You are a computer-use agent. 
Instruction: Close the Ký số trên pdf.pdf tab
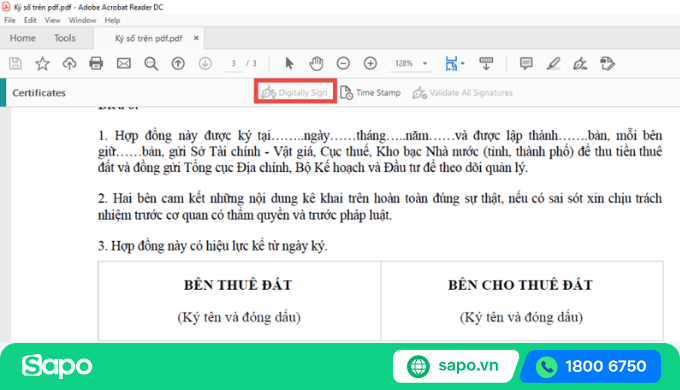click(196, 38)
